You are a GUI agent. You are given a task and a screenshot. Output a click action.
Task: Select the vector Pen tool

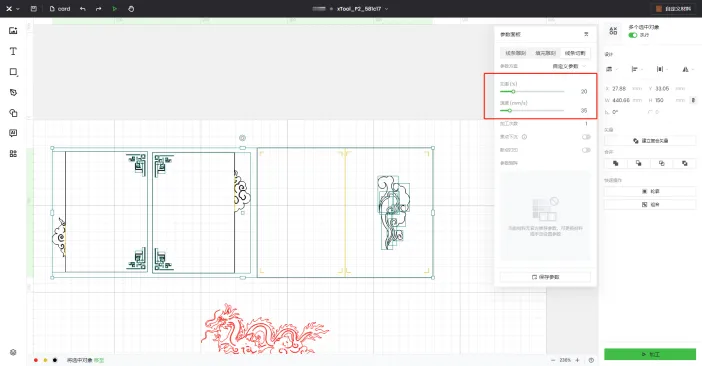13,92
